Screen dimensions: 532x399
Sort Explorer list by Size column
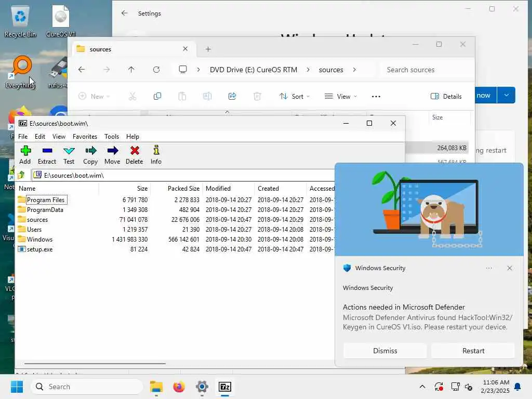[x=437, y=117]
